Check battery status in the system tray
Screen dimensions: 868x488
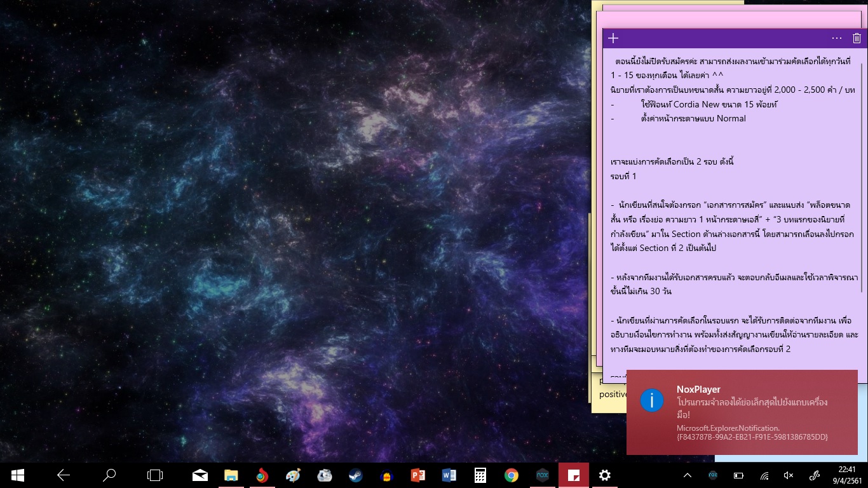coord(738,475)
